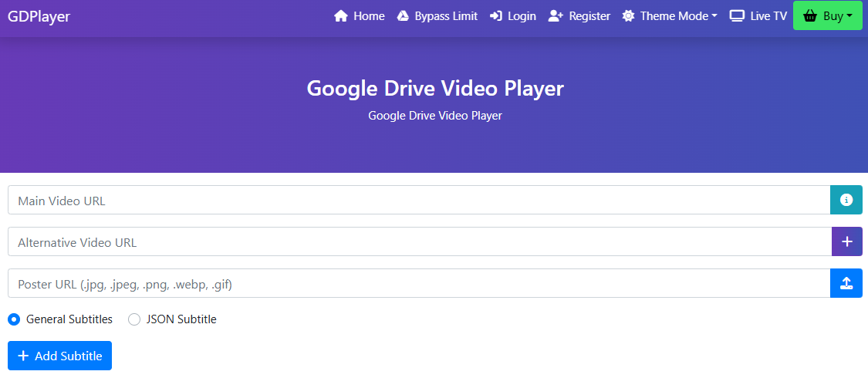The image size is (868, 378).
Task: Open the Register page text link
Action: point(589,16)
